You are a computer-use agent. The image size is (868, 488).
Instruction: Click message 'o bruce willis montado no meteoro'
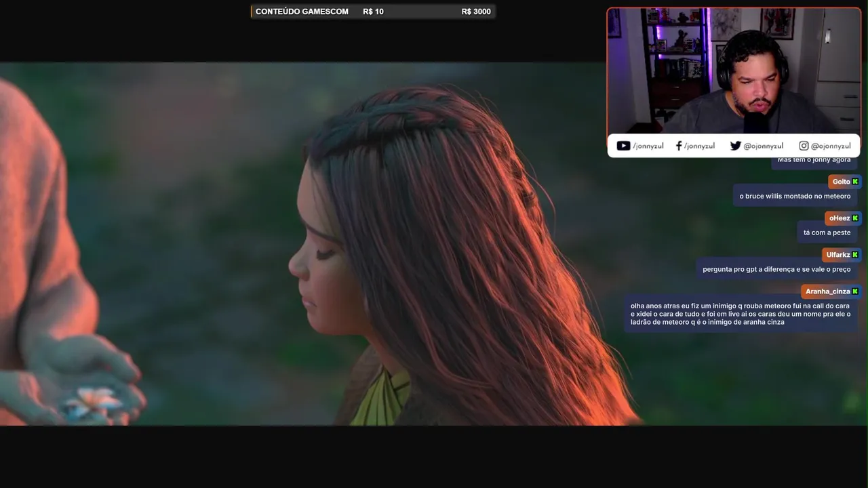795,196
